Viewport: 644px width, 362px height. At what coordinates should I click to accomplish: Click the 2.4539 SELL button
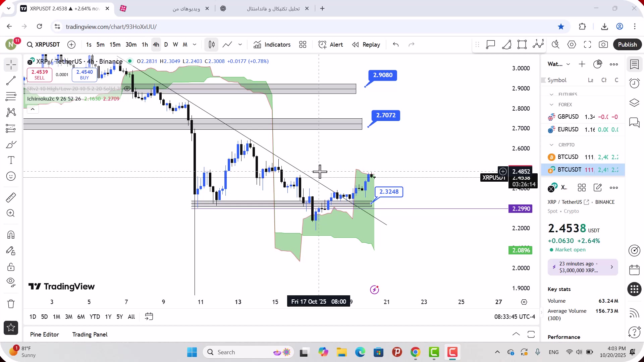(40, 74)
